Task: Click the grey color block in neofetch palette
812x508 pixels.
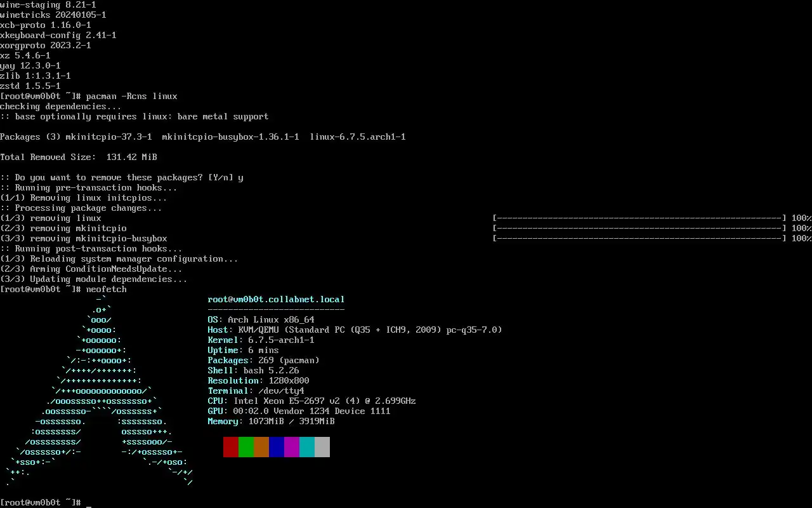Action: 322,447
